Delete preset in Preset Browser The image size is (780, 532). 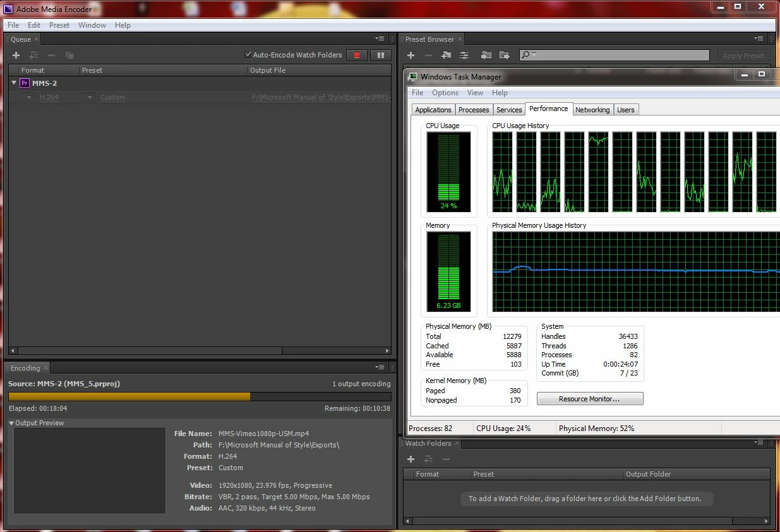point(428,56)
